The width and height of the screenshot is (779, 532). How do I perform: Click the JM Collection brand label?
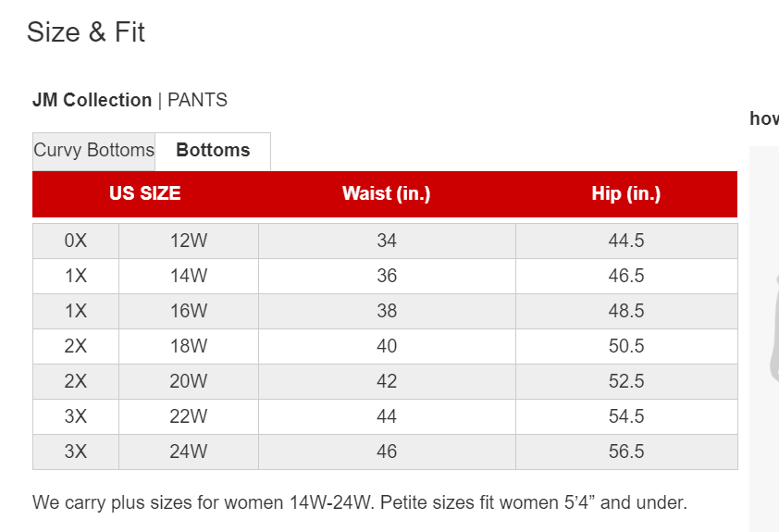[92, 100]
